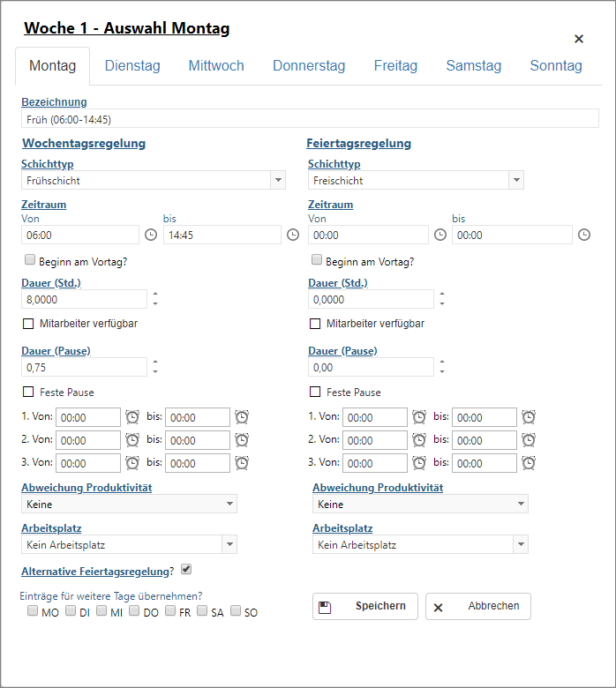This screenshot has width=616, height=688.
Task: Focus weekday Dauer (Pause) field 0,75
Action: pos(85,367)
